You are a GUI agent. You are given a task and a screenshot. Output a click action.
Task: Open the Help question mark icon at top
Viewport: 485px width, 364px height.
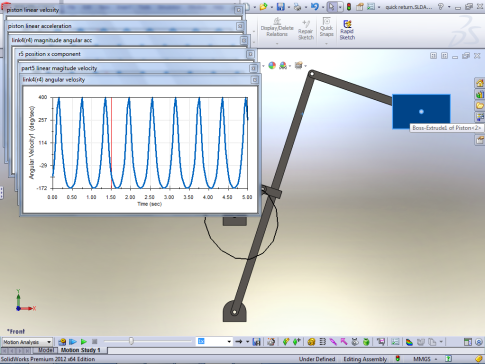[x=441, y=7]
